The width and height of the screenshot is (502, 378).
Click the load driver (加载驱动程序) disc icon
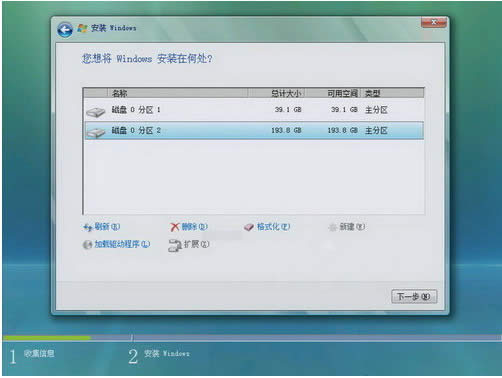87,245
